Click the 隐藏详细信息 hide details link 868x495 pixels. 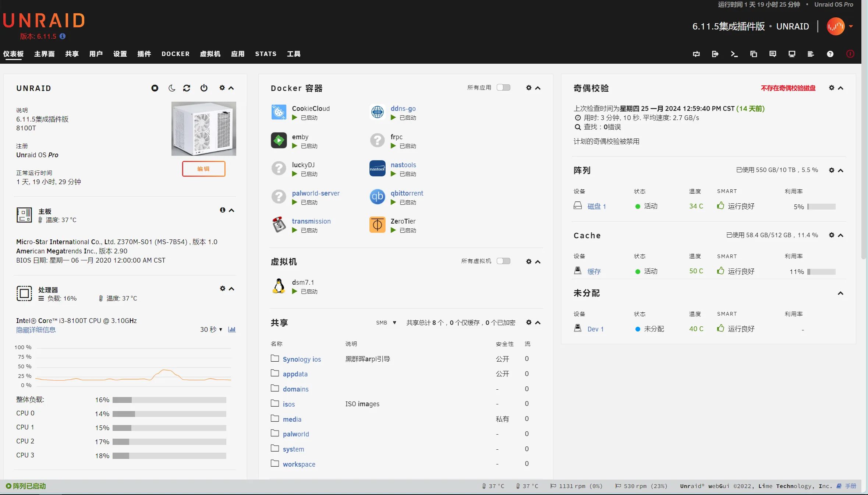click(x=36, y=330)
